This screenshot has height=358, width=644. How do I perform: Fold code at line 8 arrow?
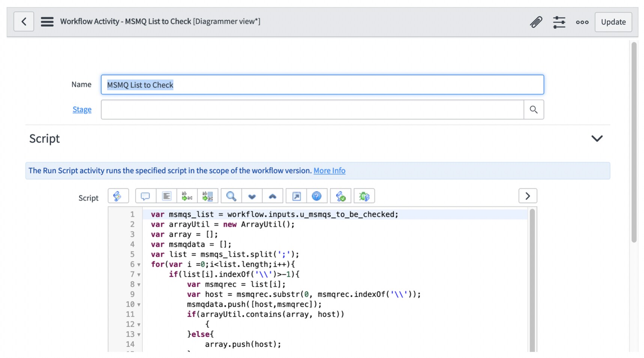(x=139, y=285)
